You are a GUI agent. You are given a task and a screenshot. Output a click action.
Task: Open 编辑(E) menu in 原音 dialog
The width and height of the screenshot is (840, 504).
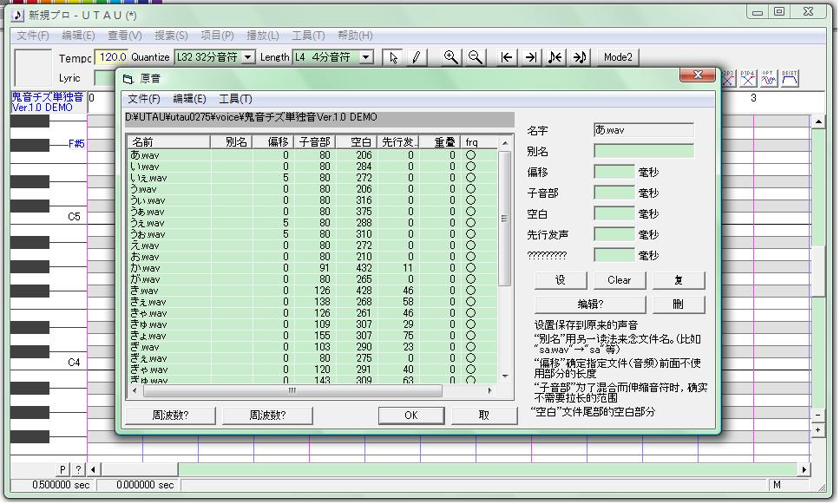[189, 99]
